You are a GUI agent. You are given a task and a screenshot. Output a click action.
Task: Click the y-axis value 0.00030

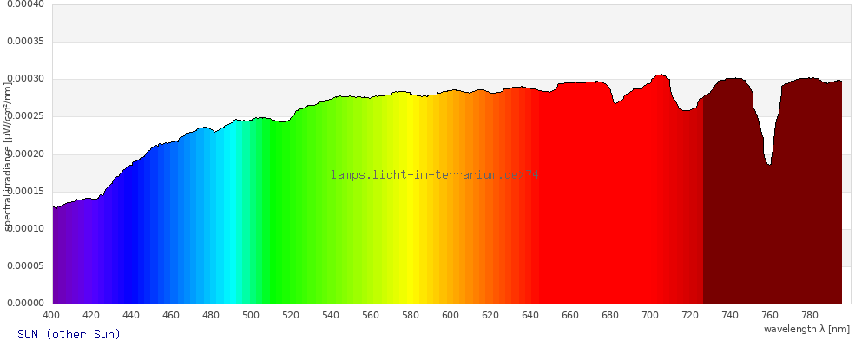(25, 79)
